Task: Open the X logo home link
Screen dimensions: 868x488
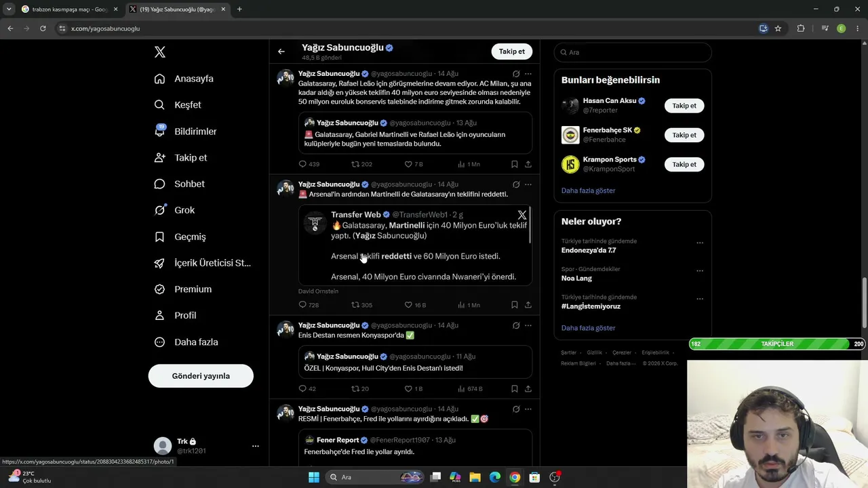Action: (x=160, y=52)
